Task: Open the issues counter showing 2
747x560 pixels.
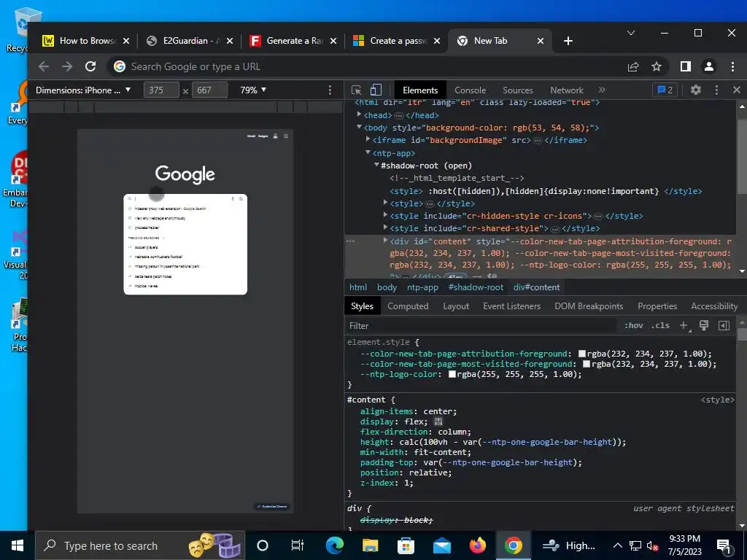Action: pyautogui.click(x=665, y=90)
